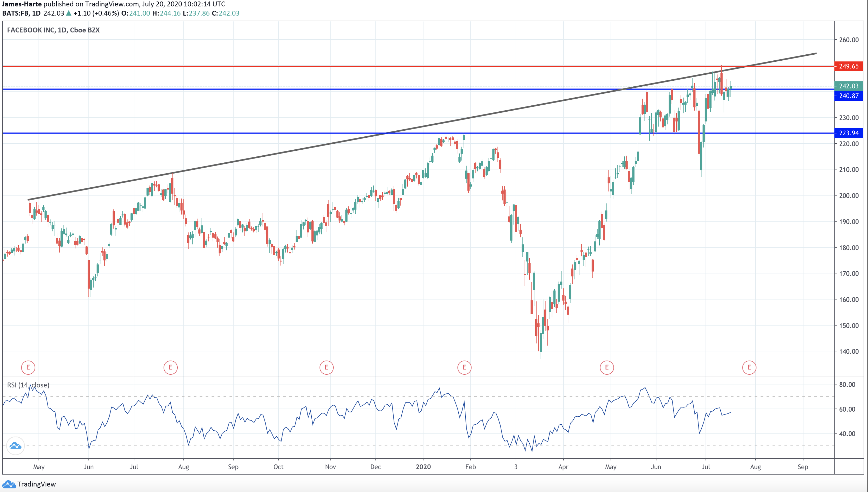The image size is (868, 492).
Task: Click the 260.00 tick on the price axis
Action: 848,40
